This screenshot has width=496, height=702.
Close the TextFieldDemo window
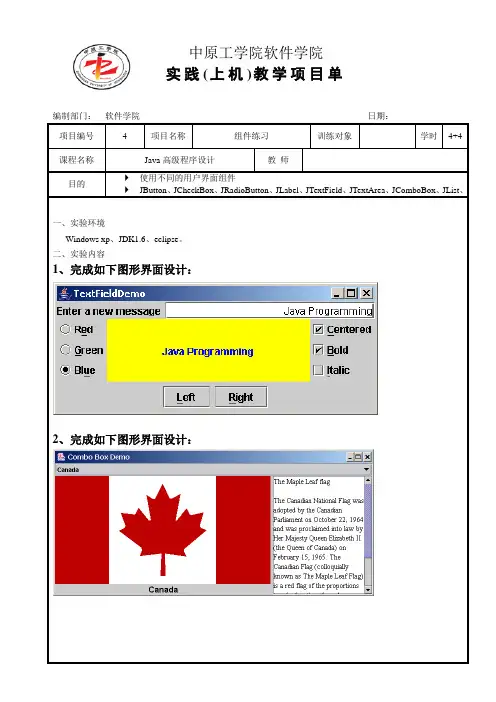367,293
